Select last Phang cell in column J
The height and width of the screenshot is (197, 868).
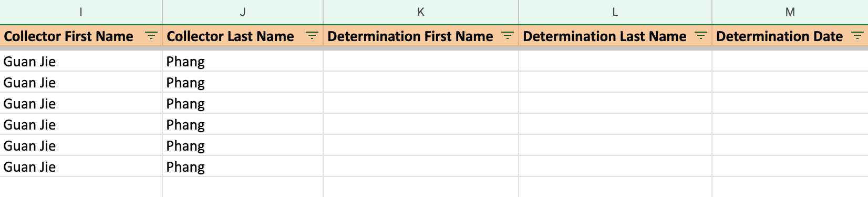[243, 166]
